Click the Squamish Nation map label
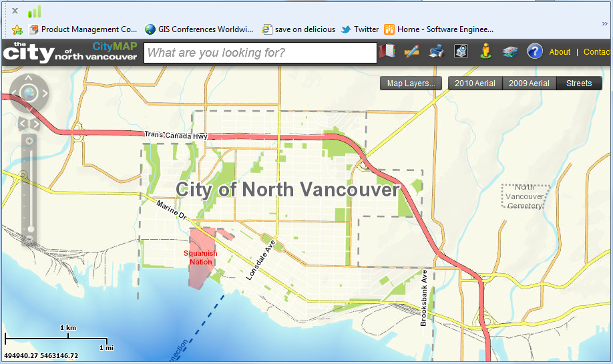Screen dimensions: 613x364 point(200,258)
